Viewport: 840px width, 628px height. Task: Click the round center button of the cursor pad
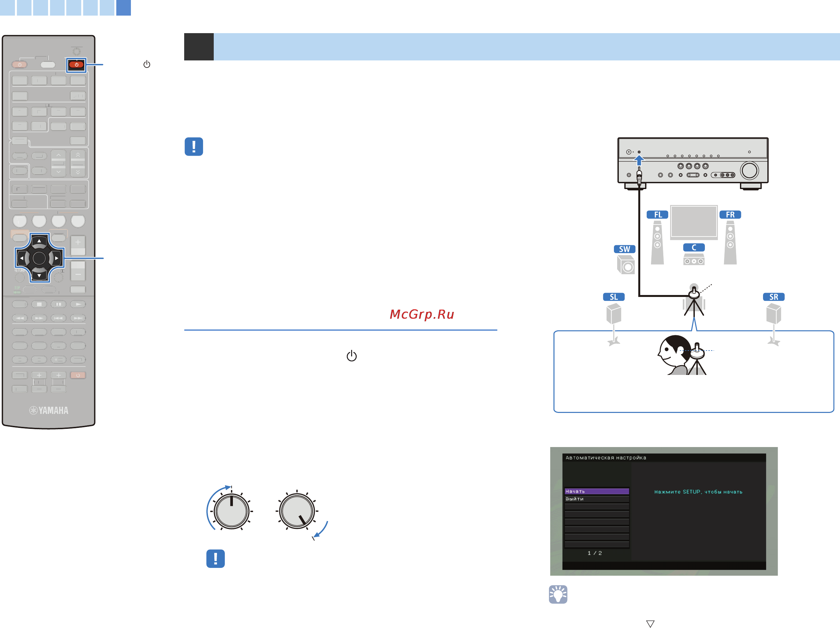click(x=39, y=258)
